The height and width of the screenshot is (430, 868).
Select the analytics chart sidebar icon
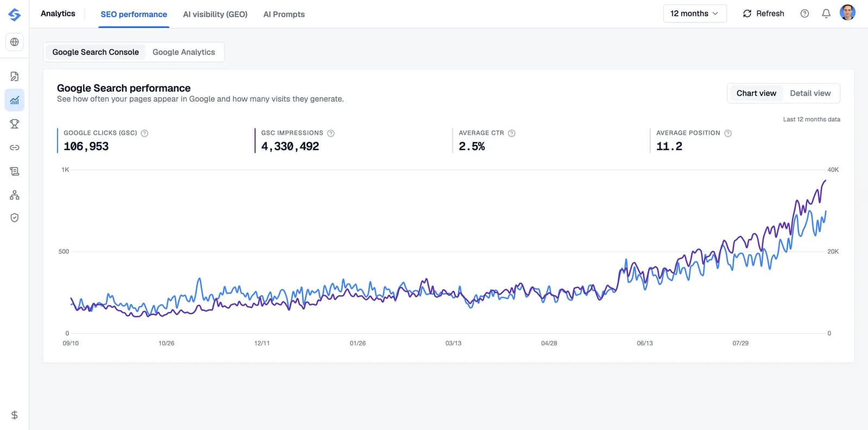[15, 100]
